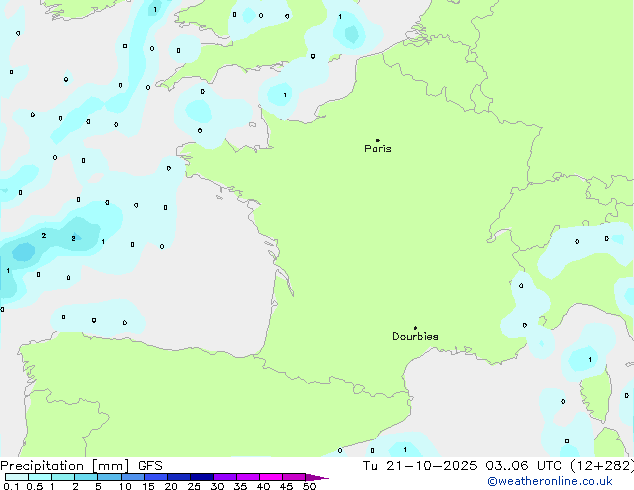Select the Paris location dot marker
Screen dimensions: 634x490
coord(378,140)
